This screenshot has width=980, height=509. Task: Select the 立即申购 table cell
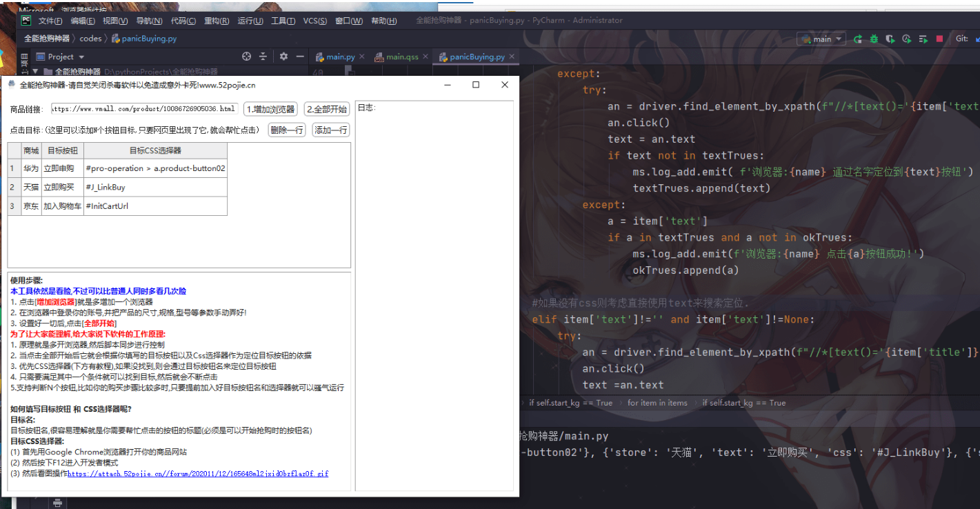(x=63, y=168)
